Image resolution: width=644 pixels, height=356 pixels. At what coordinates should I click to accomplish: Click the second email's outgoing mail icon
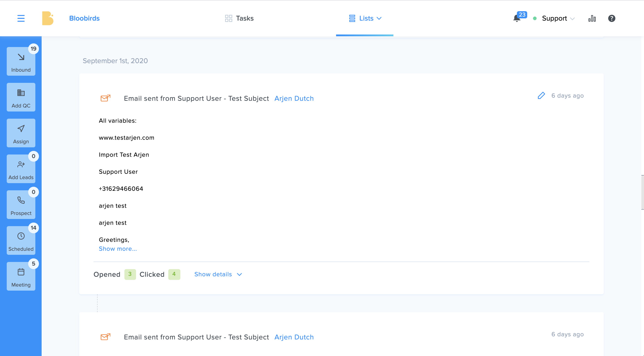click(105, 337)
